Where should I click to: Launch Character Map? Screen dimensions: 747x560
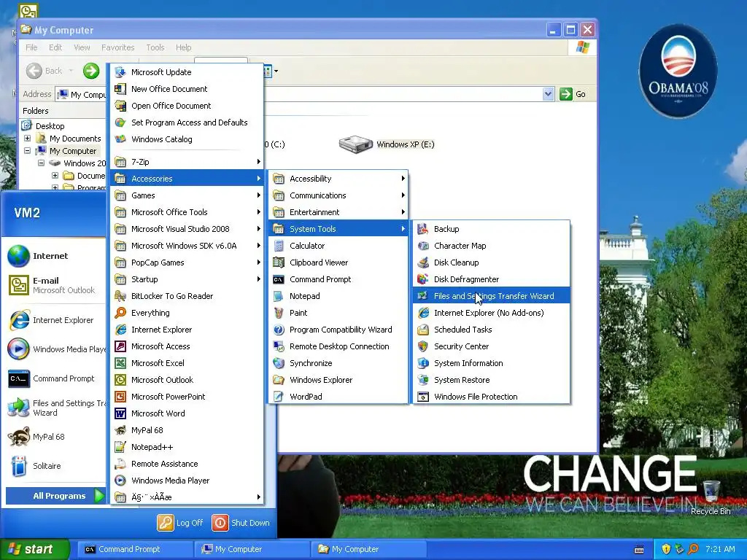(x=491, y=246)
